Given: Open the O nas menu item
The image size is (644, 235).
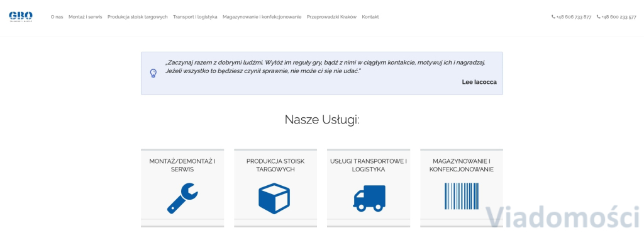Looking at the screenshot, I should 57,17.
